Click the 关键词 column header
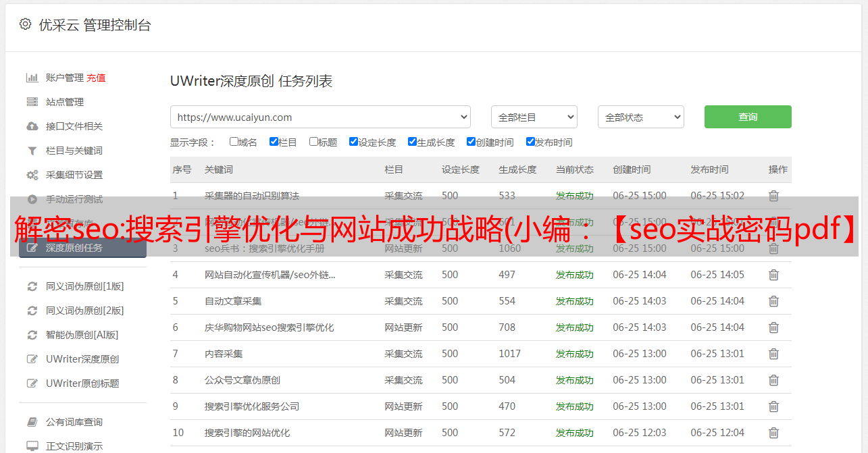Viewport: 868px width, 453px height. coord(219,169)
